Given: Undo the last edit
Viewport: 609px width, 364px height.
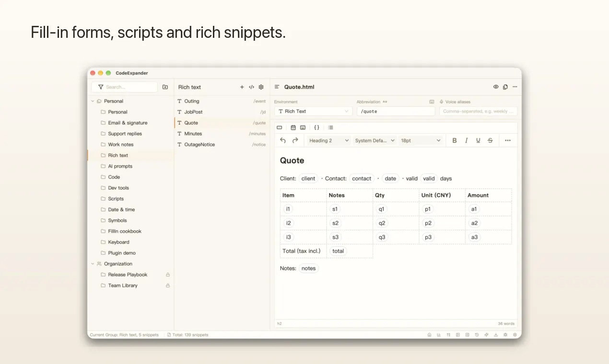Looking at the screenshot, I should (x=283, y=140).
